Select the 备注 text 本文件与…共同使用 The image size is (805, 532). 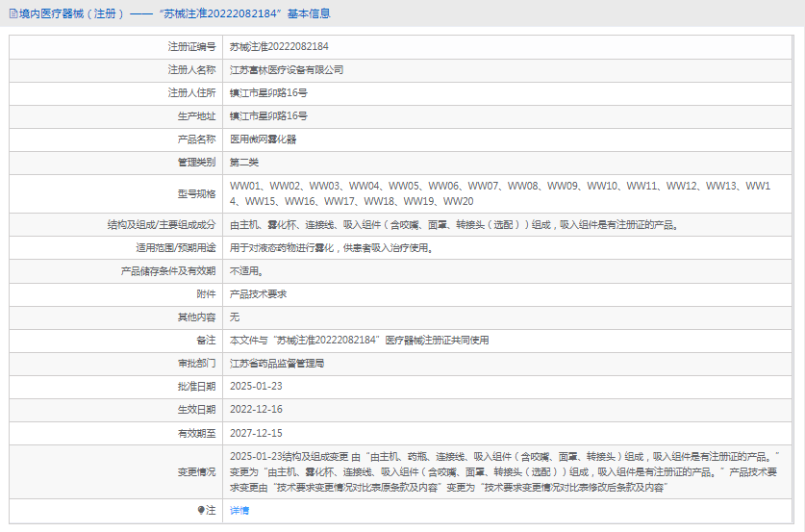pyautogui.click(x=360, y=340)
